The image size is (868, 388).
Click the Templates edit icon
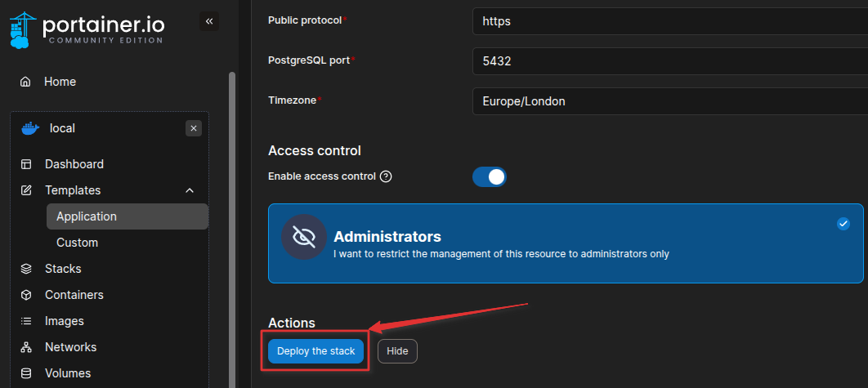(26, 190)
